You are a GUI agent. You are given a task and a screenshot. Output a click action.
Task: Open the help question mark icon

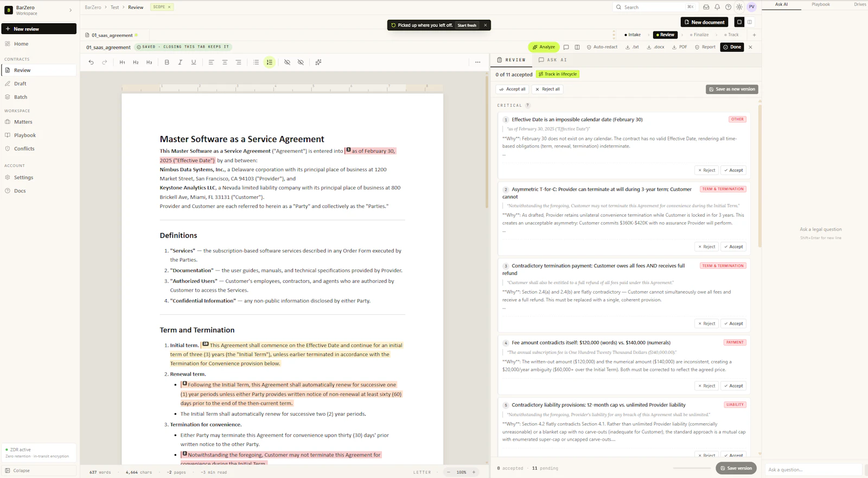[728, 7]
